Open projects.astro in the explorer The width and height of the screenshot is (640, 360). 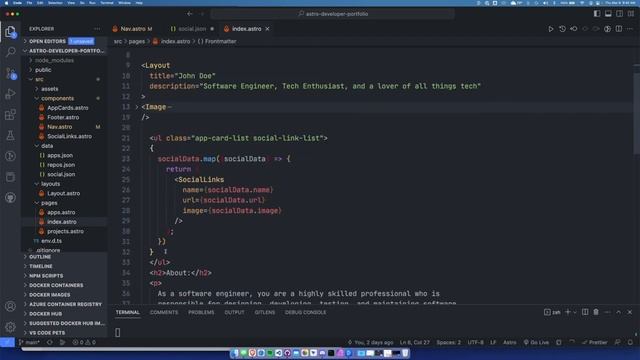[x=65, y=231]
